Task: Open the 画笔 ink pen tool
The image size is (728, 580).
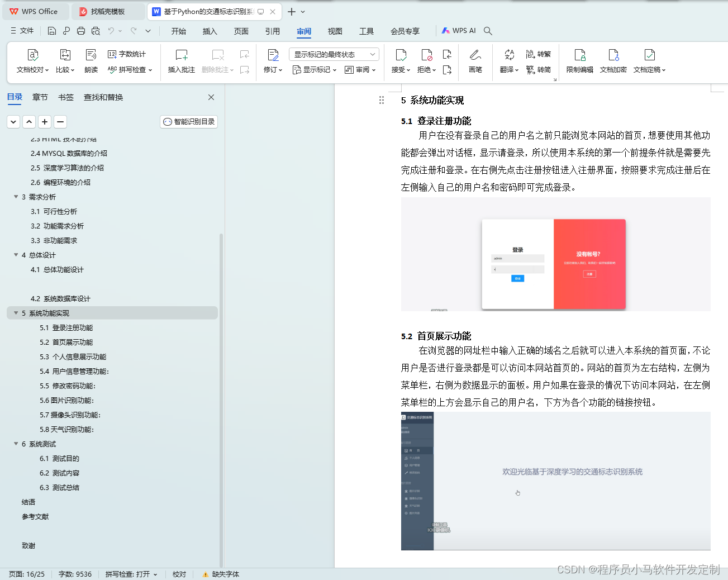Action: (474, 61)
